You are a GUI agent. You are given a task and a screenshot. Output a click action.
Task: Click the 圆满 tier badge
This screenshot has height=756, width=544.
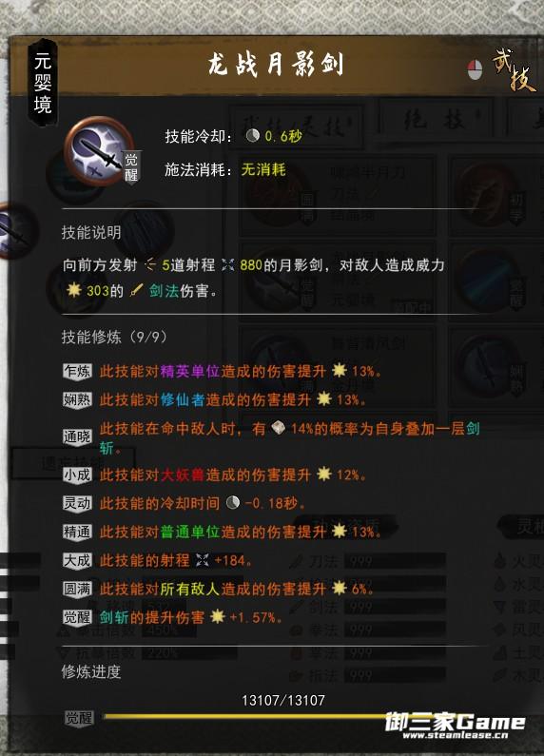point(77,589)
